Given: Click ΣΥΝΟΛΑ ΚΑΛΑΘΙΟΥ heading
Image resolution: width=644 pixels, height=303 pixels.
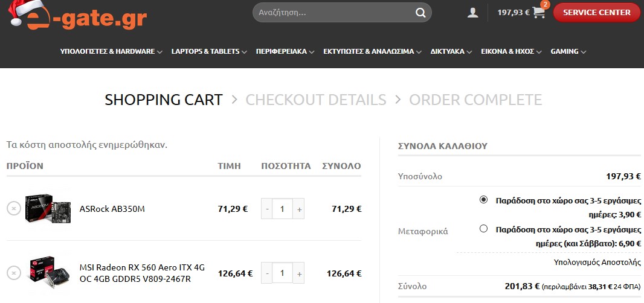Looking at the screenshot, I should tap(443, 145).
